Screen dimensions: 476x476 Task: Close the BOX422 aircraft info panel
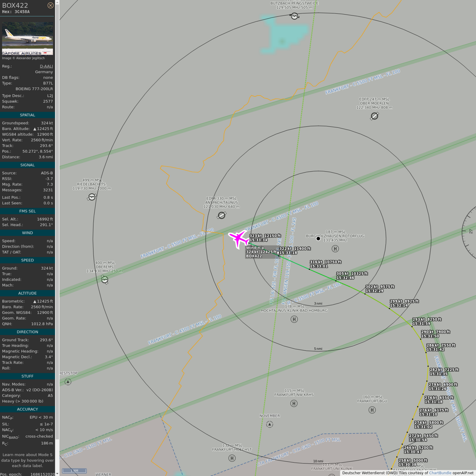[50, 5]
